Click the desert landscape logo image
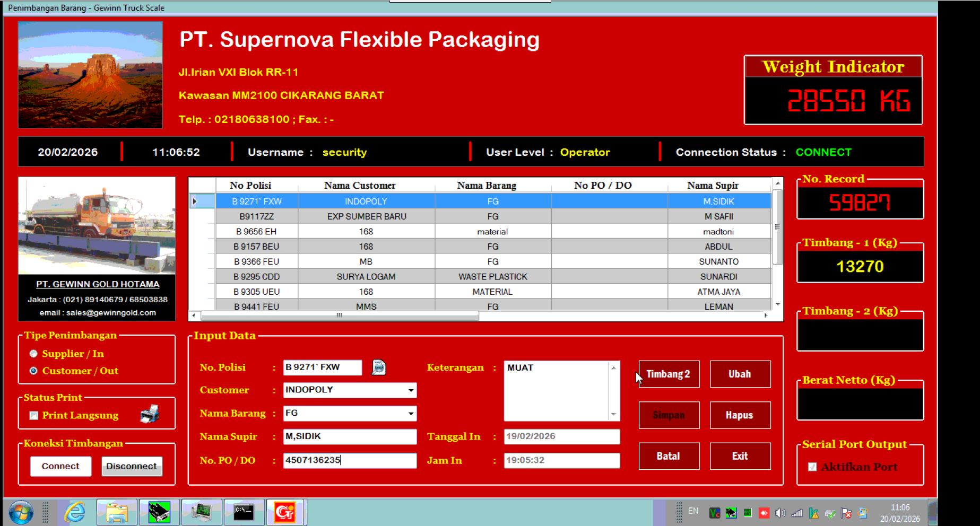The height and width of the screenshot is (526, 980). point(90,75)
